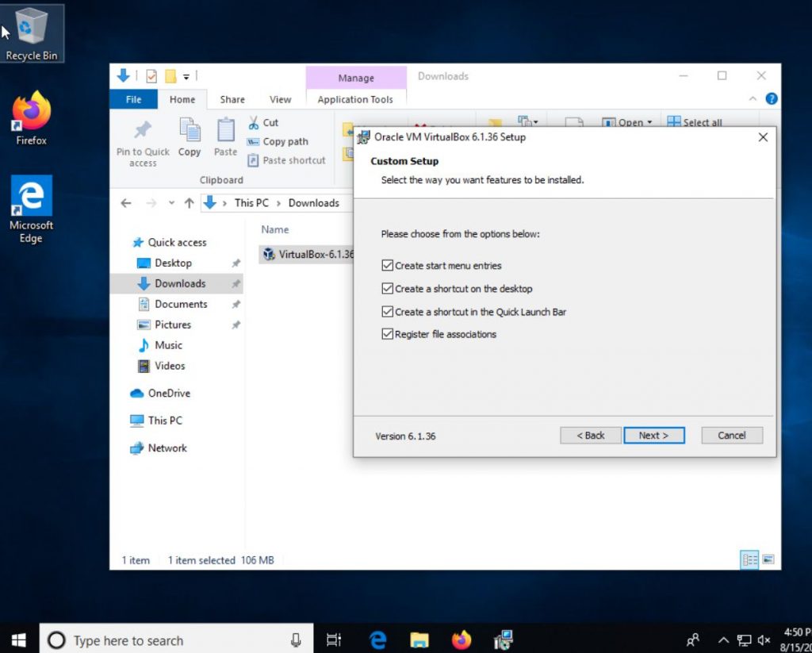Open the Application Tools tab
This screenshot has height=653, width=812.
coord(355,99)
